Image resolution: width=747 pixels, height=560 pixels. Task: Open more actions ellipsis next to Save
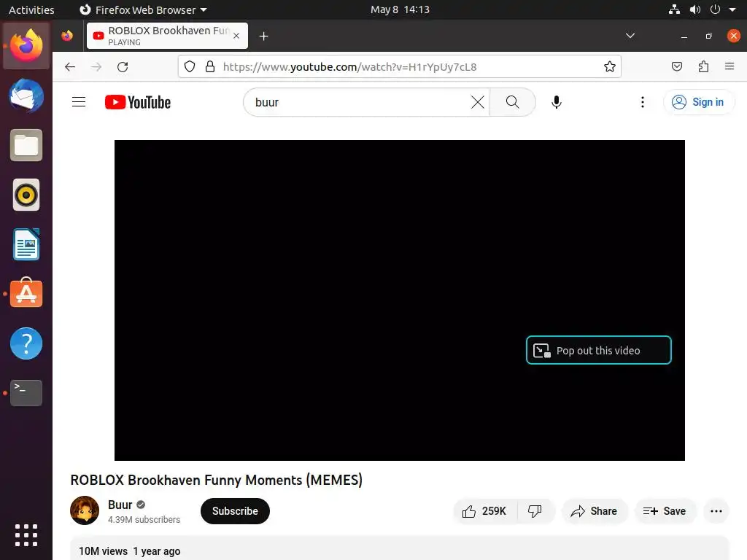716,511
